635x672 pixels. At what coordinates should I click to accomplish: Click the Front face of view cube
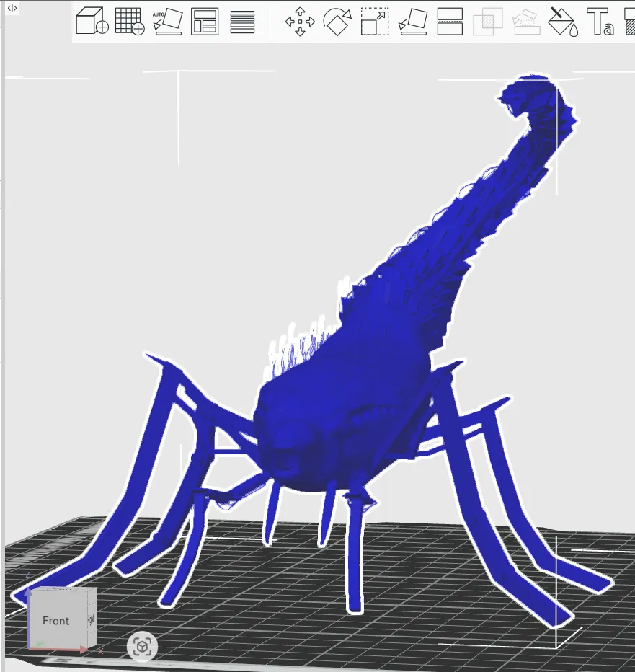pos(55,621)
